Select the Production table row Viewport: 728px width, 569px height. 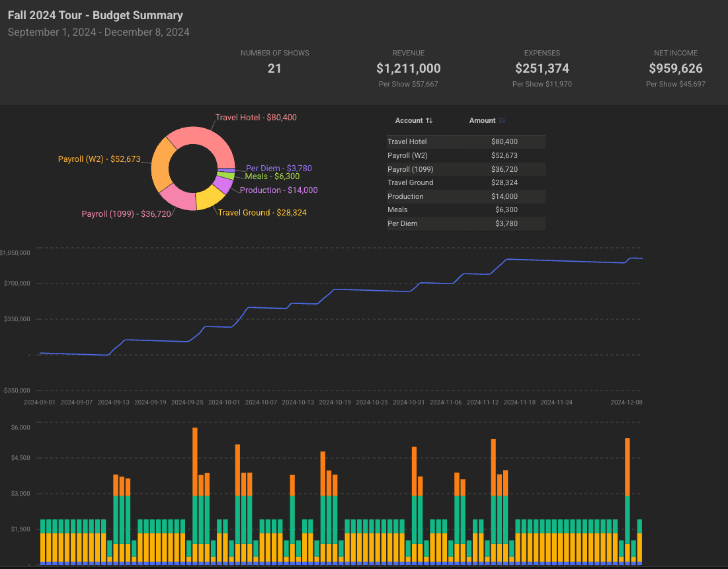pos(466,196)
